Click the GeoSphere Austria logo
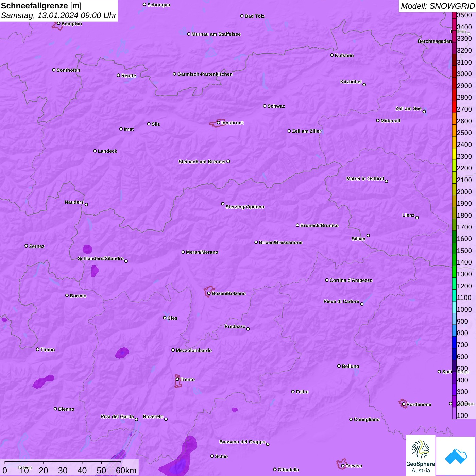Screen dimensions: 476x476 click(x=421, y=455)
